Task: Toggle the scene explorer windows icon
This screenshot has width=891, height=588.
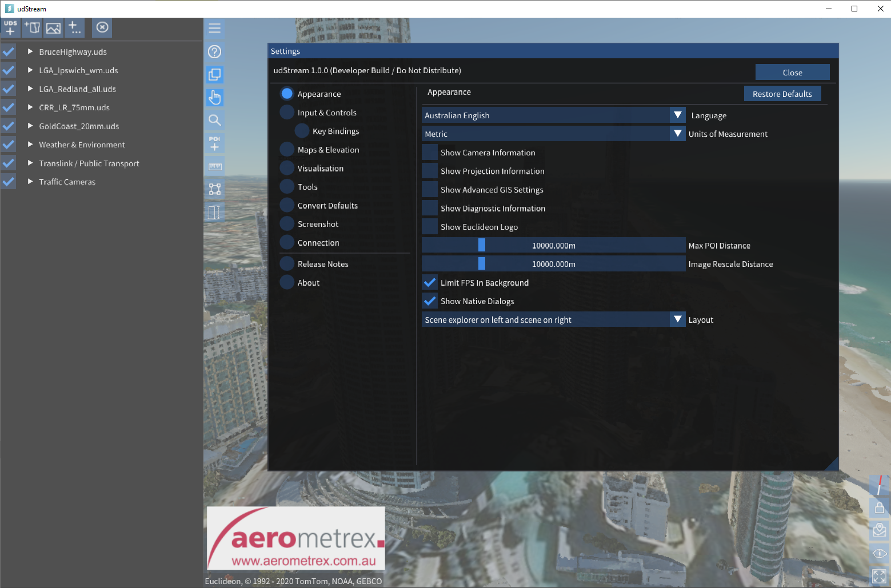Action: (x=214, y=74)
